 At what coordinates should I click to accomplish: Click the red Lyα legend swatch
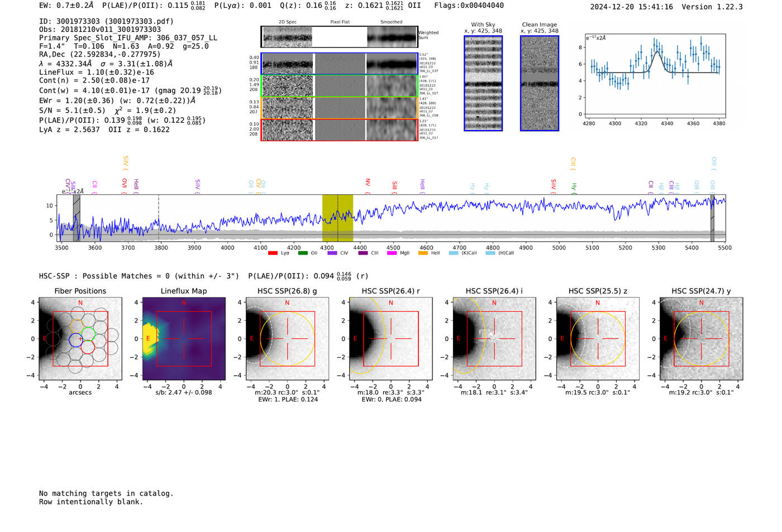click(x=273, y=253)
